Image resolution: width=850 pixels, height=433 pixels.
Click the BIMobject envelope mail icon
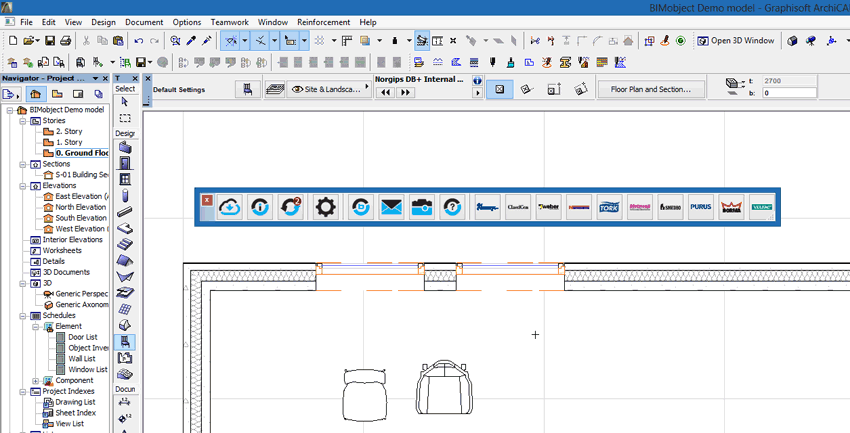tap(391, 207)
